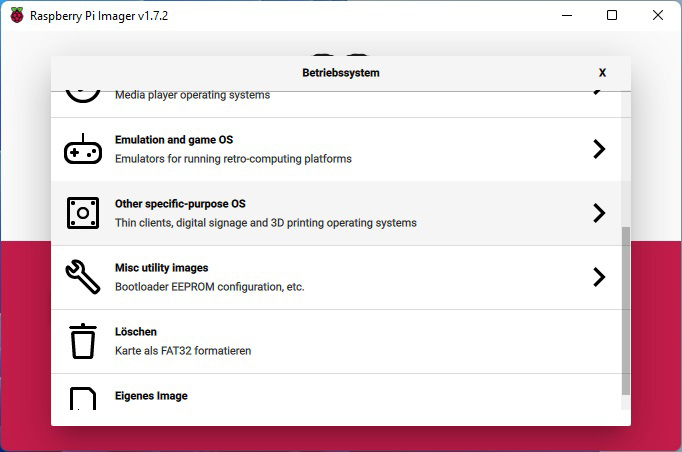Viewport: 682px width, 452px height.
Task: Close the Betriebssystem dialog with X
Action: (602, 73)
